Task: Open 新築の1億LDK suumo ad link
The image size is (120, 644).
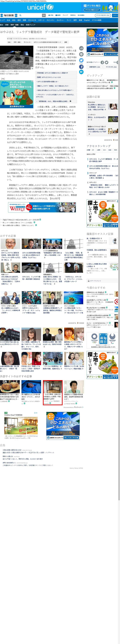Action: coord(8,456)
